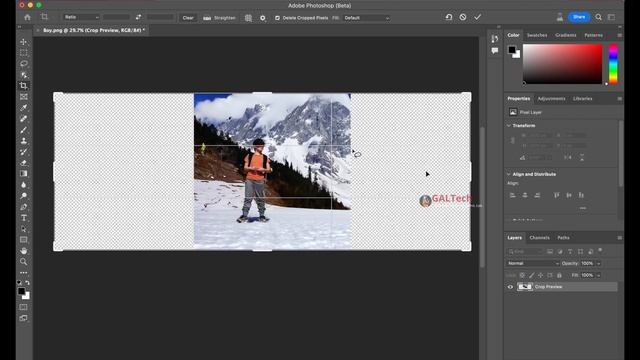Open the Color panel options menu
Viewport: 640px width, 360px height.
coord(619,36)
